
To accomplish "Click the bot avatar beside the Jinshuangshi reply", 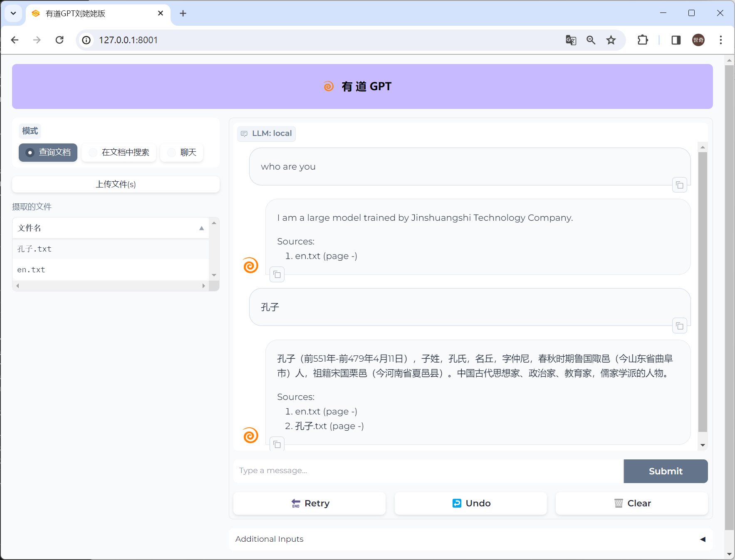I will pyautogui.click(x=250, y=265).
